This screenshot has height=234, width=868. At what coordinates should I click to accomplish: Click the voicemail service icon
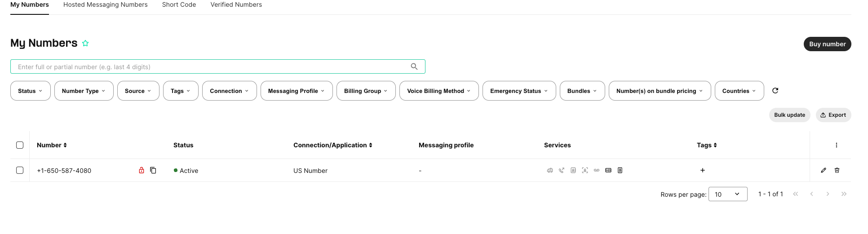pos(596,170)
